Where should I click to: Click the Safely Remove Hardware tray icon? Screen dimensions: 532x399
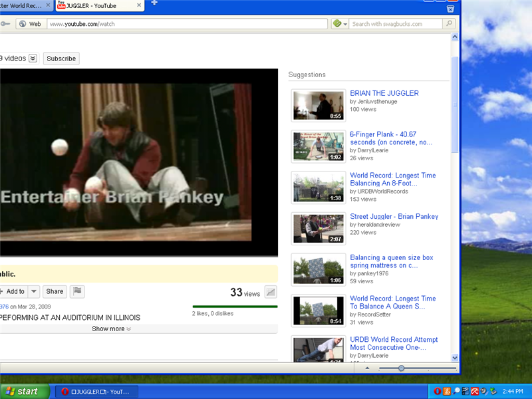point(493,391)
